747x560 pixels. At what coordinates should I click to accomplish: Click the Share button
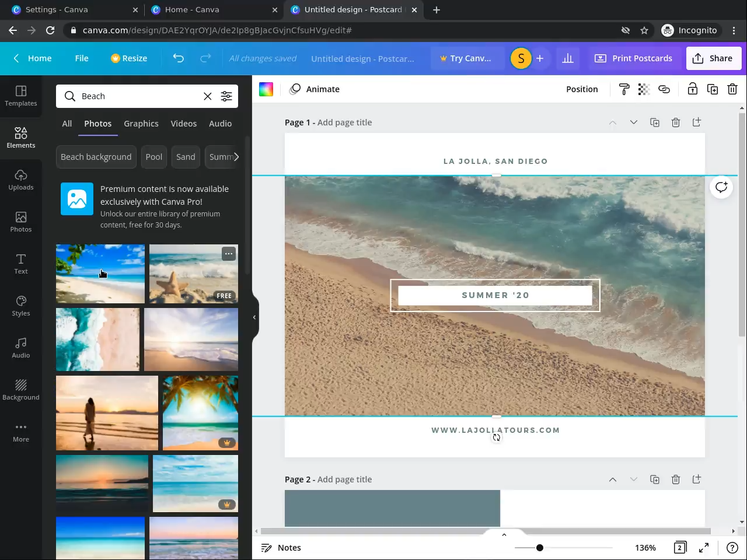click(x=713, y=58)
